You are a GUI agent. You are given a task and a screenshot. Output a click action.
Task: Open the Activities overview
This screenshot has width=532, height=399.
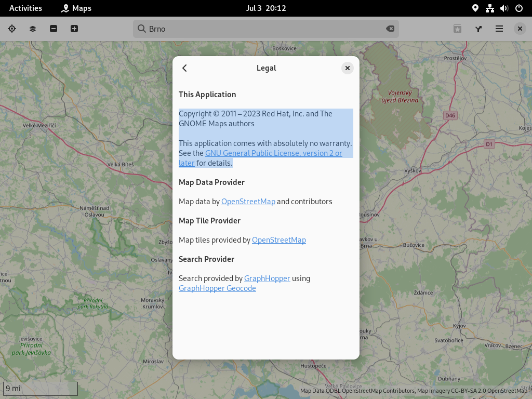[x=26, y=8]
